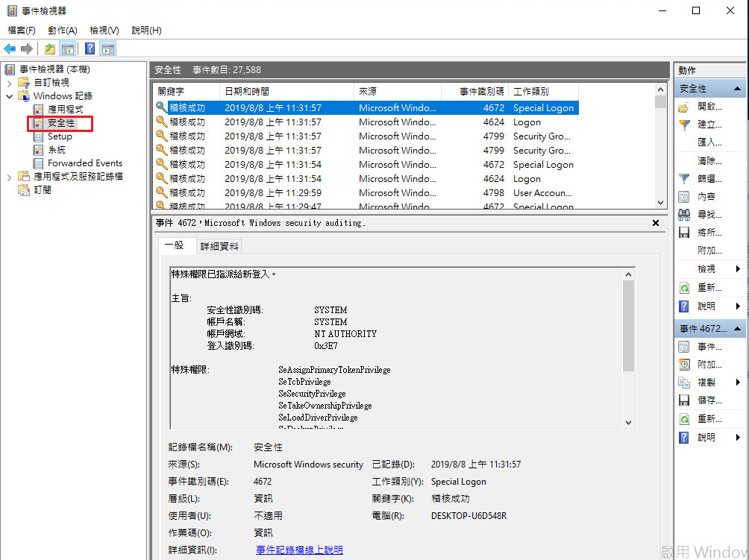Sort by 事件識別碼 column header

point(474,91)
